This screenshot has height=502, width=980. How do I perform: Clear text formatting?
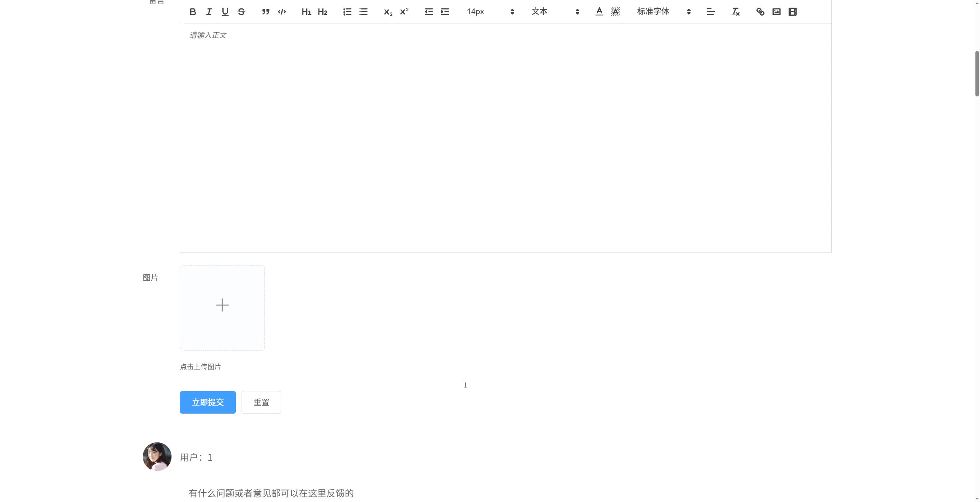[735, 12]
